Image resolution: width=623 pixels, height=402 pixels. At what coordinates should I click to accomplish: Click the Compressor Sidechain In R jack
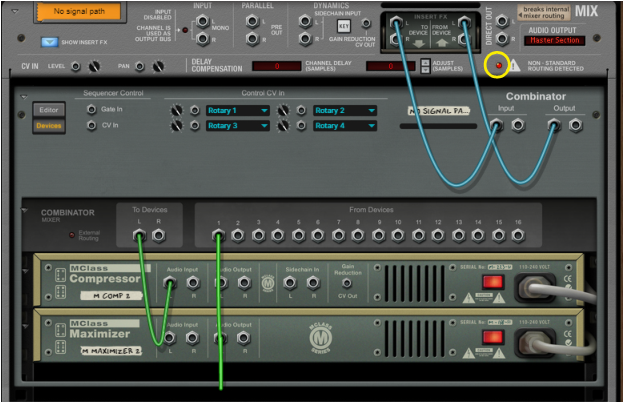pyautogui.click(x=313, y=283)
